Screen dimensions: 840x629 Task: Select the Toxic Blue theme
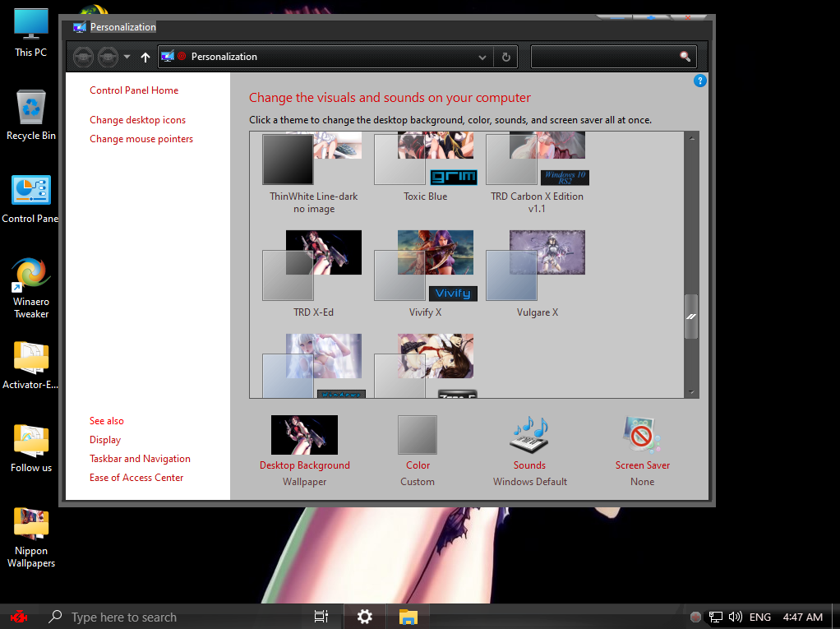point(426,167)
